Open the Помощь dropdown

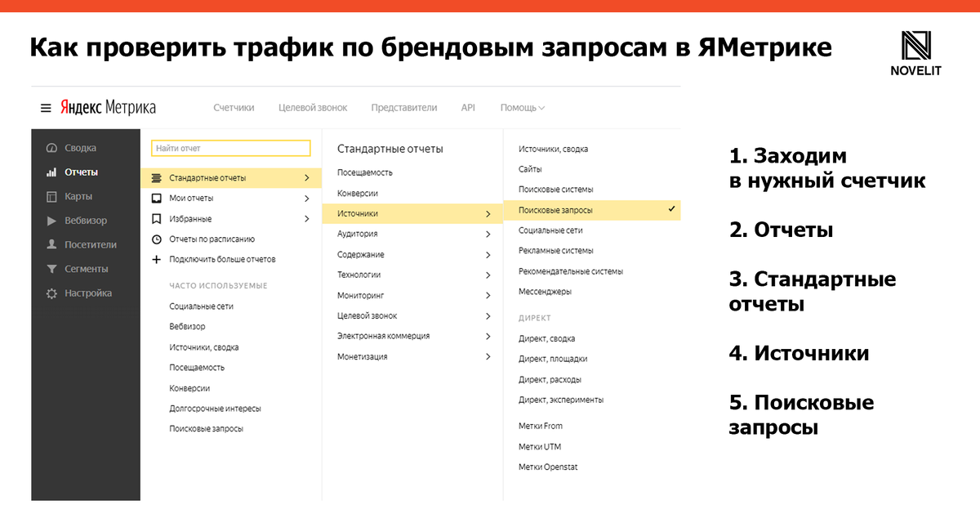click(x=520, y=106)
